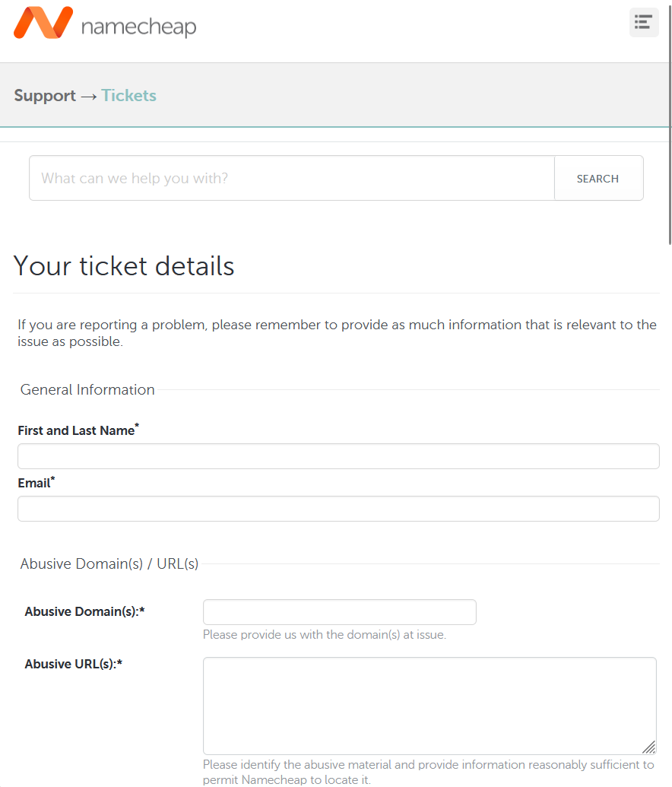Go to Support breadcrumb link
The height and width of the screenshot is (787, 672).
pos(45,96)
